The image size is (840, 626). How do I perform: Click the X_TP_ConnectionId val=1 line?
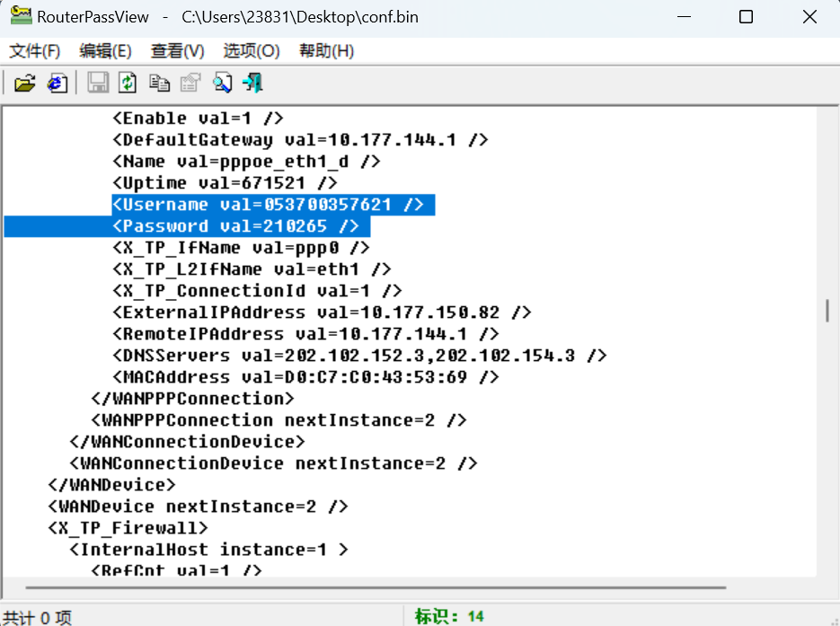257,291
